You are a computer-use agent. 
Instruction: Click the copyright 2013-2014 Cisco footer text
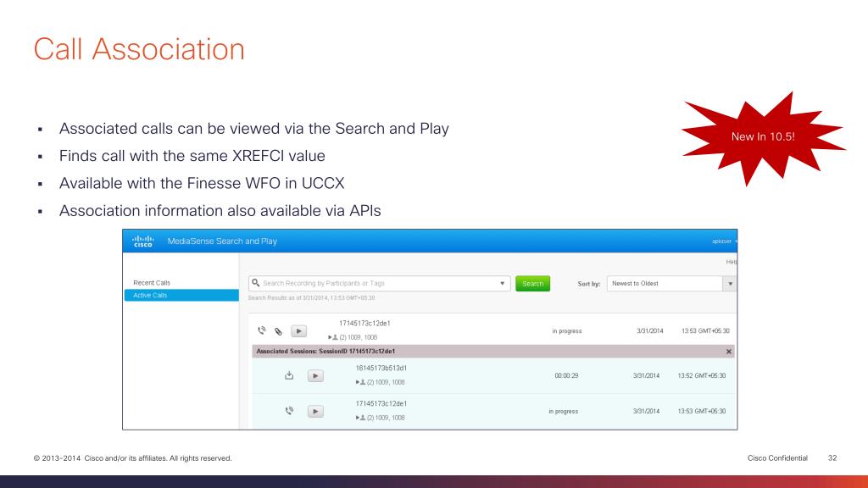[x=132, y=458]
